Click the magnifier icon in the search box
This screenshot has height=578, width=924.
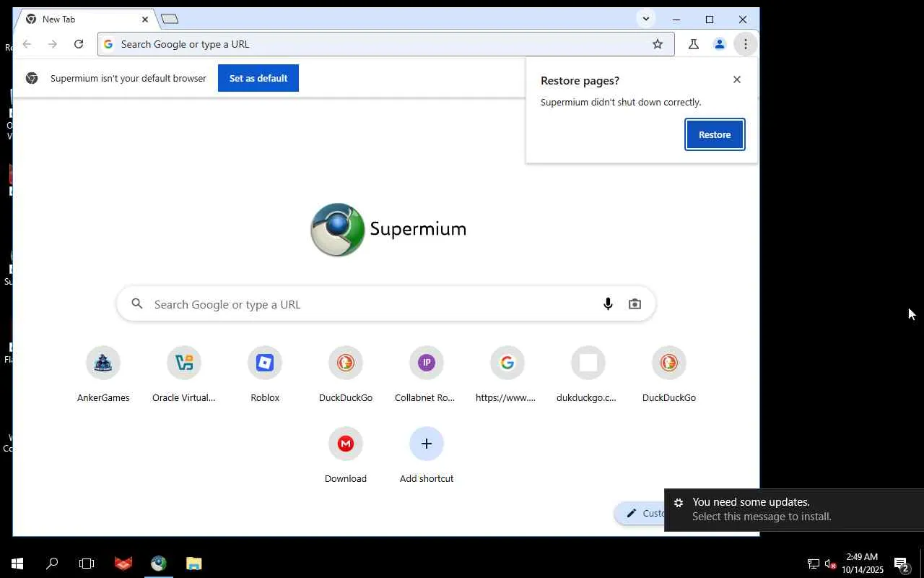[137, 304]
